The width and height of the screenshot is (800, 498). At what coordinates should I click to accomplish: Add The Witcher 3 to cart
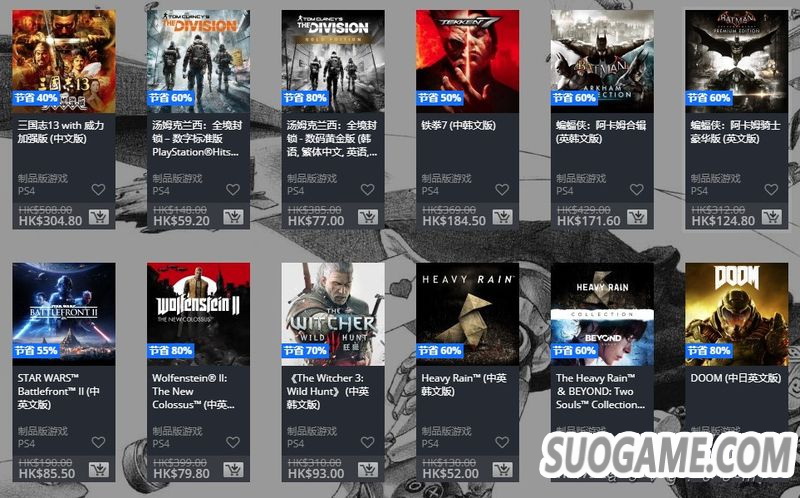(x=368, y=470)
